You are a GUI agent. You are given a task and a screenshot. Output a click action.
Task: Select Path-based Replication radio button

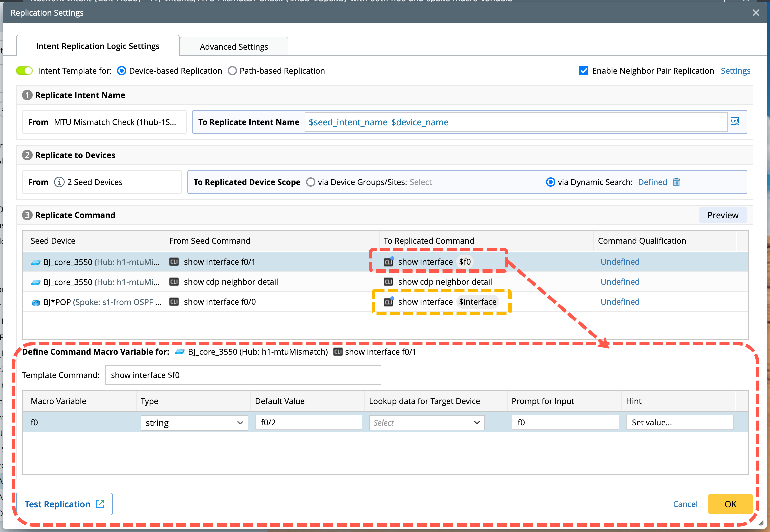232,71
